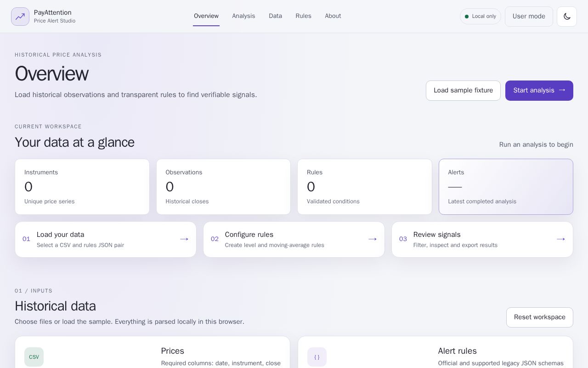
Task: Open step 01 Load your data
Action: pyautogui.click(x=106, y=240)
